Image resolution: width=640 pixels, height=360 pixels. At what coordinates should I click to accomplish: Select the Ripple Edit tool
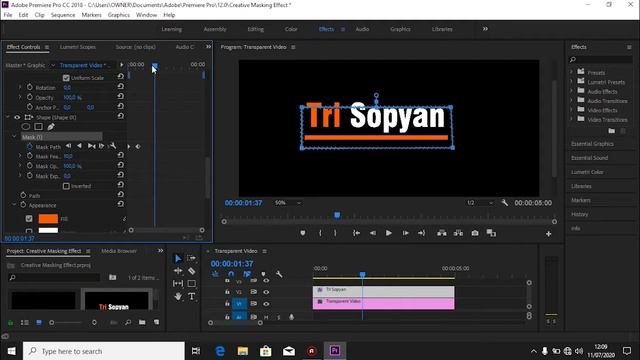point(178,271)
